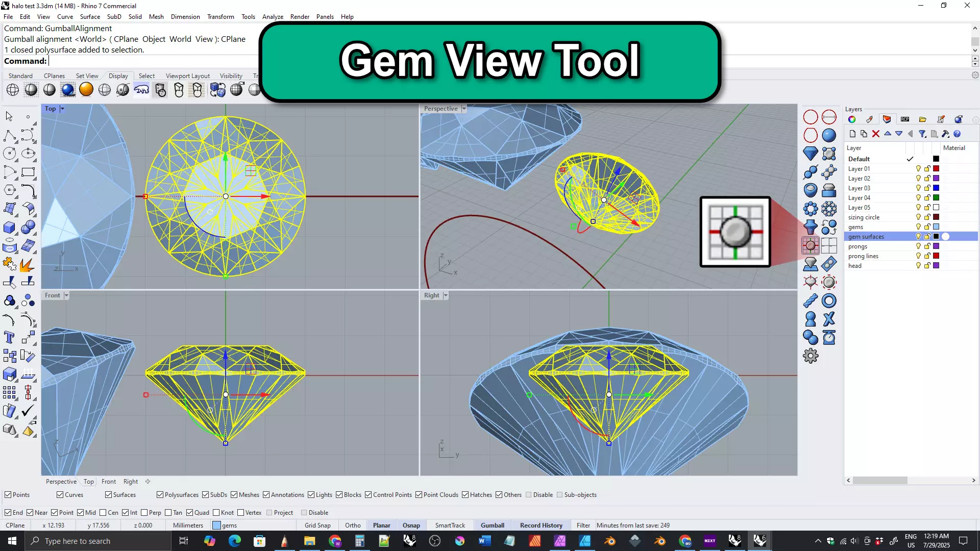This screenshot has height=551, width=980.
Task: Toggle the Quad osnap checkbox
Action: [190, 513]
